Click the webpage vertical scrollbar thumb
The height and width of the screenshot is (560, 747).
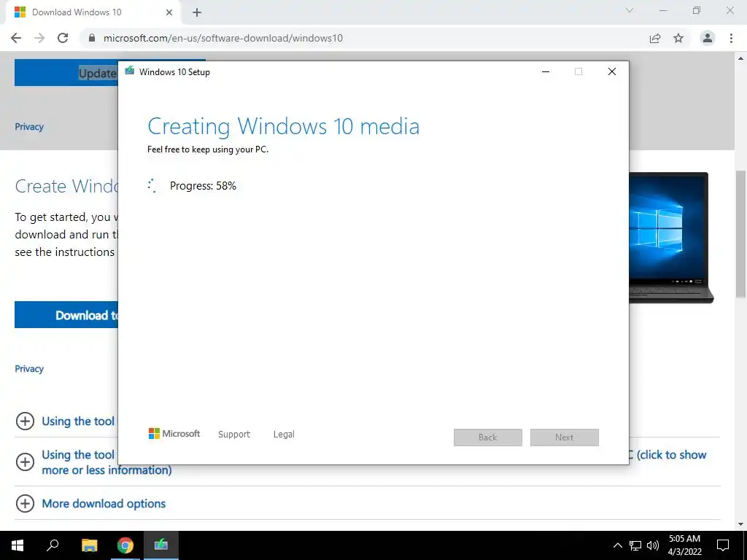741,233
